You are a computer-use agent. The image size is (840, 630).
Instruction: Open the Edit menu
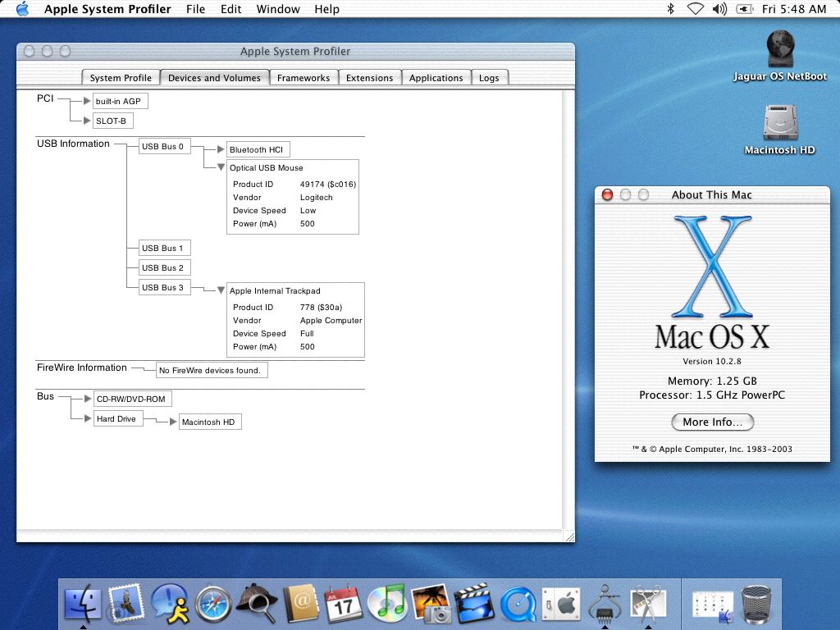pyautogui.click(x=231, y=9)
